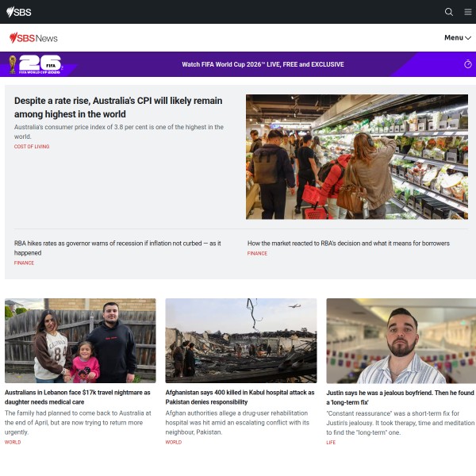The image size is (476, 476).
Task: Go to SBS News logo home
Action: pyautogui.click(x=33, y=38)
